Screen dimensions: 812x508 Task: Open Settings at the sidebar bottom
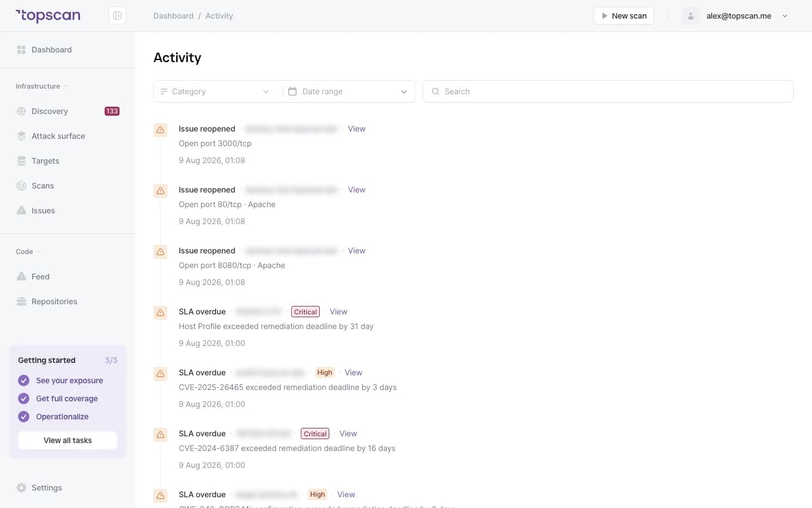[x=68, y=488]
